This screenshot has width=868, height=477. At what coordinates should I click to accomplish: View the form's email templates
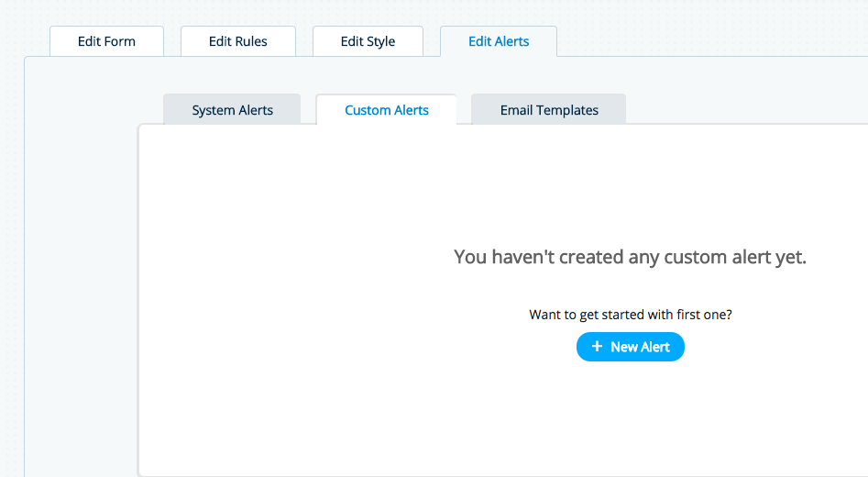click(549, 110)
